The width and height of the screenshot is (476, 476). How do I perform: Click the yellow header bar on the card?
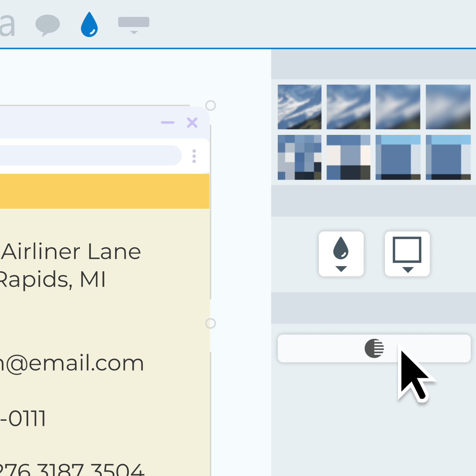(x=104, y=191)
